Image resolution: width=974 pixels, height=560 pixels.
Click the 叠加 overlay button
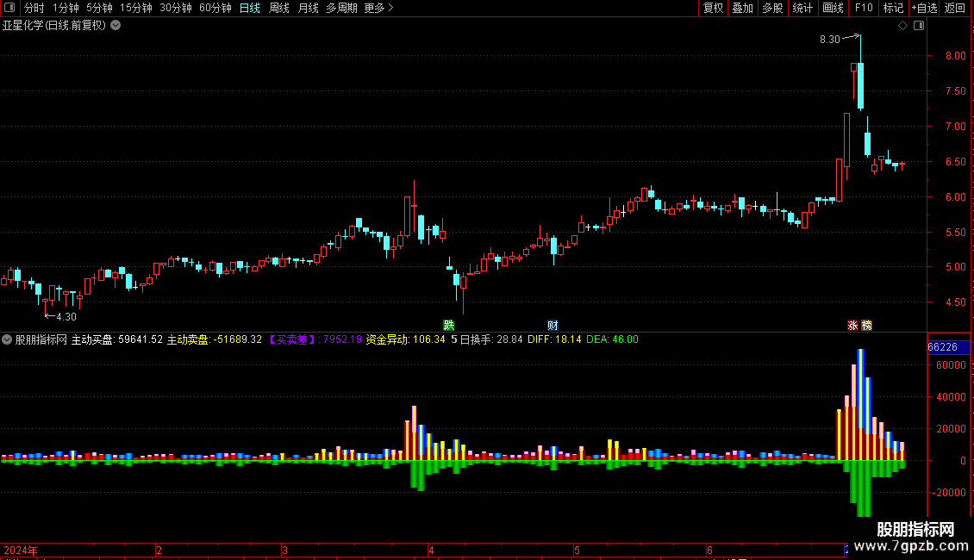coord(742,8)
